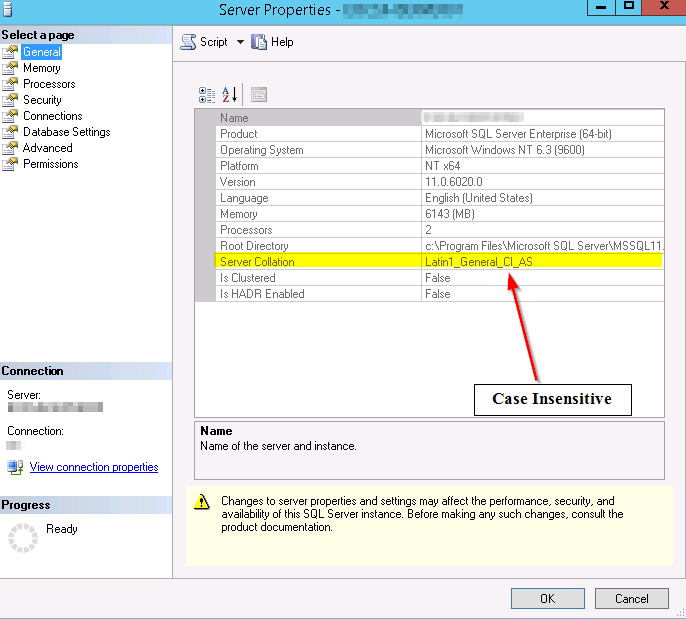Click the Property Pages icon

click(x=259, y=95)
